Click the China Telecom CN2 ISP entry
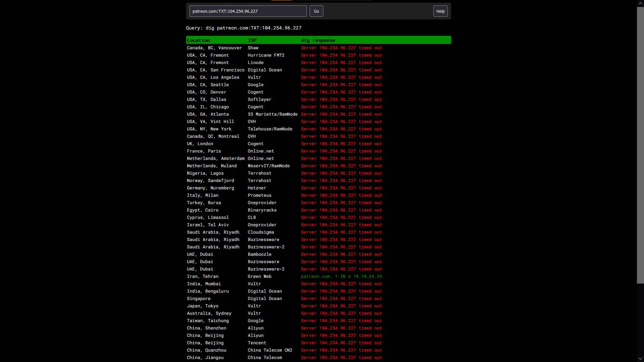644x362 pixels. [270, 350]
